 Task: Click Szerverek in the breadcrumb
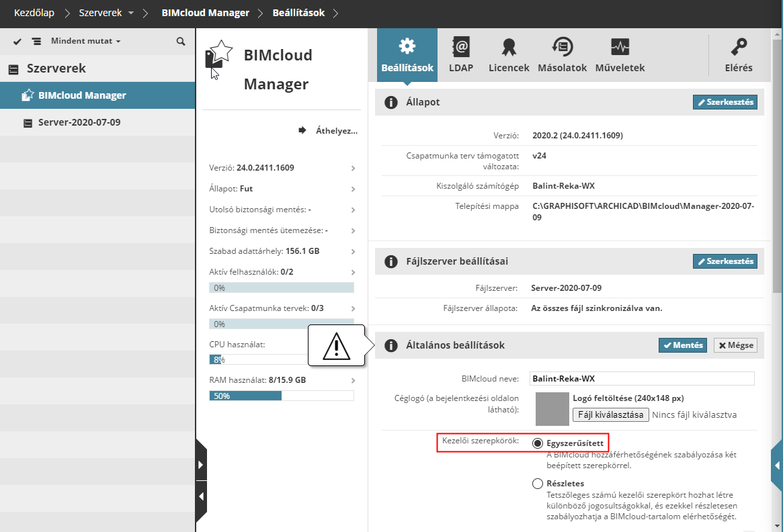[x=100, y=13]
